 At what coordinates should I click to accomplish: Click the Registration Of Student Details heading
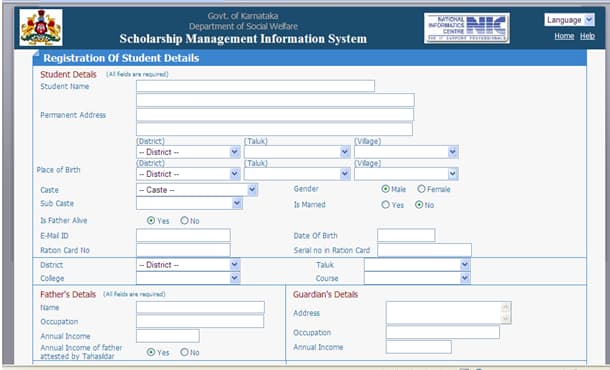(x=121, y=58)
